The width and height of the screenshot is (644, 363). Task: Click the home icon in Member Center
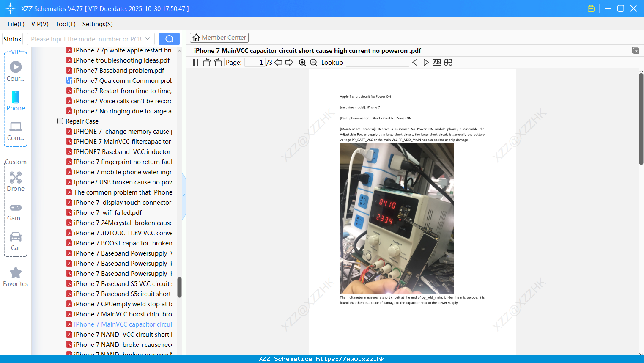point(196,38)
